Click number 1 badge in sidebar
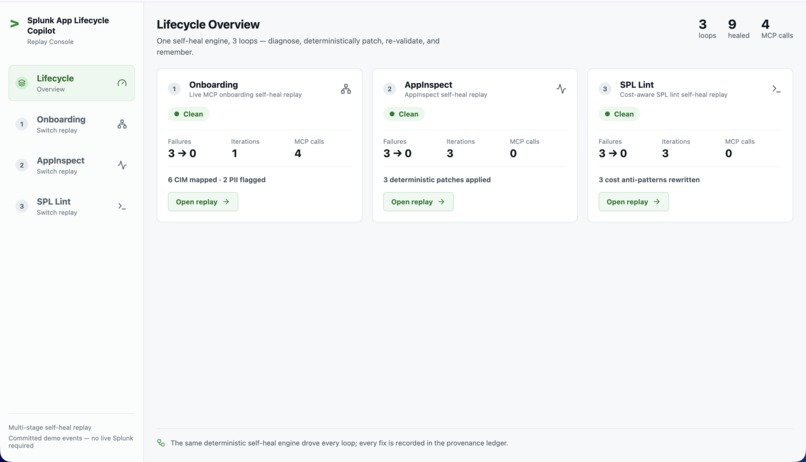Viewport: 806px width, 462px height. [22, 124]
